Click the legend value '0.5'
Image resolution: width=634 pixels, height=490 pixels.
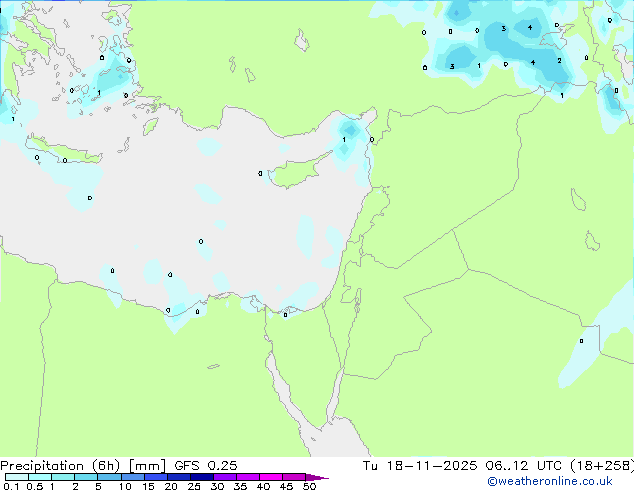pyautogui.click(x=34, y=486)
